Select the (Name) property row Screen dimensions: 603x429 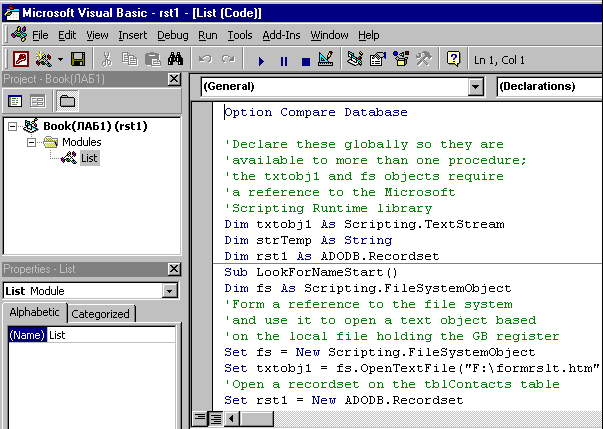[92, 335]
